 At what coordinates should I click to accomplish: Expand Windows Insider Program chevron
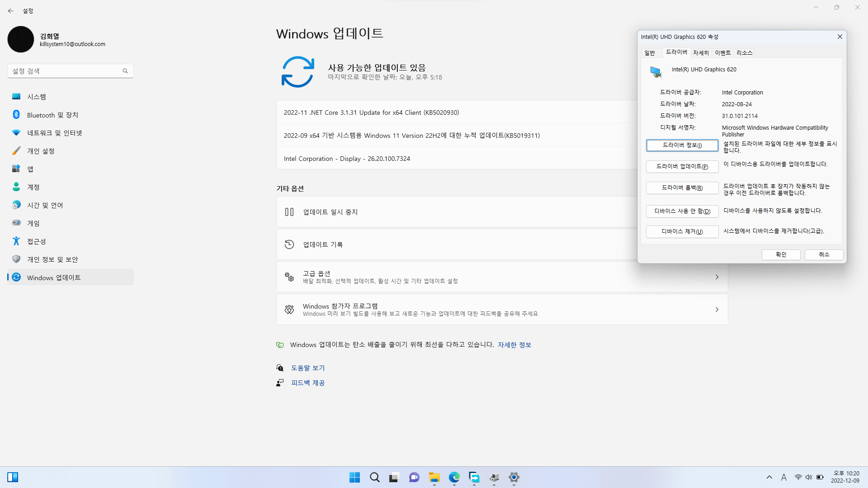coord(717,310)
